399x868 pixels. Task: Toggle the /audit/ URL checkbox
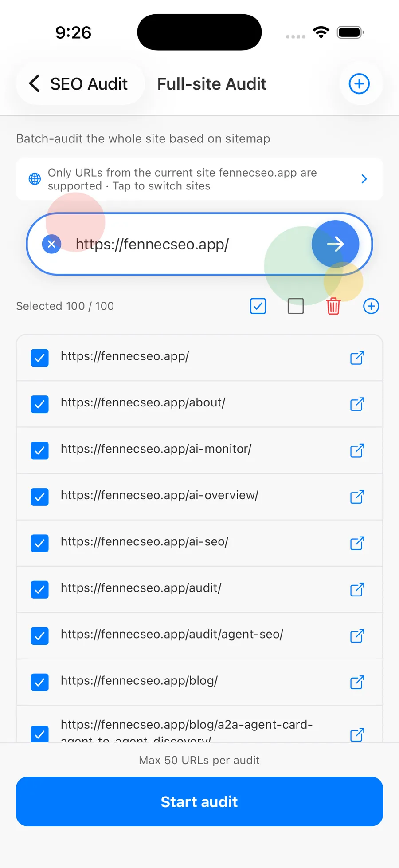(40, 590)
